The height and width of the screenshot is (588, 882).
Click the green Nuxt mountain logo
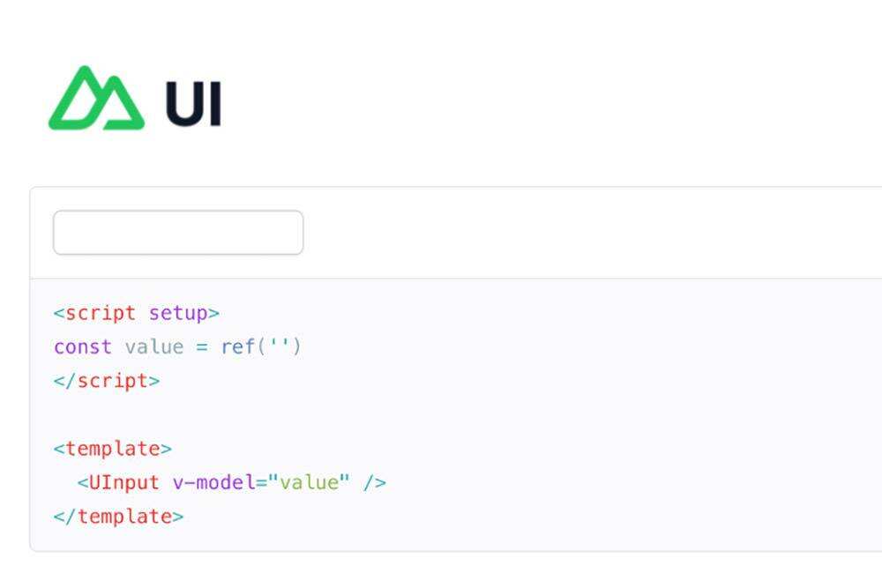coord(95,99)
